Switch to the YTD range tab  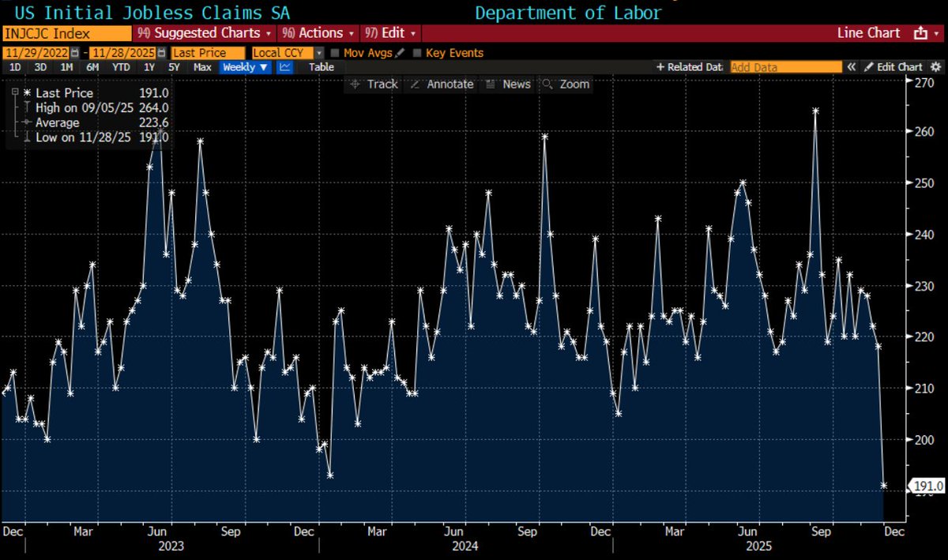120,67
